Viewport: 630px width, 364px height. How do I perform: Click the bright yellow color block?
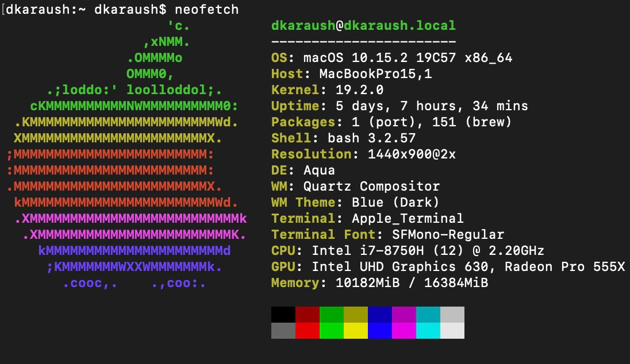(356, 331)
